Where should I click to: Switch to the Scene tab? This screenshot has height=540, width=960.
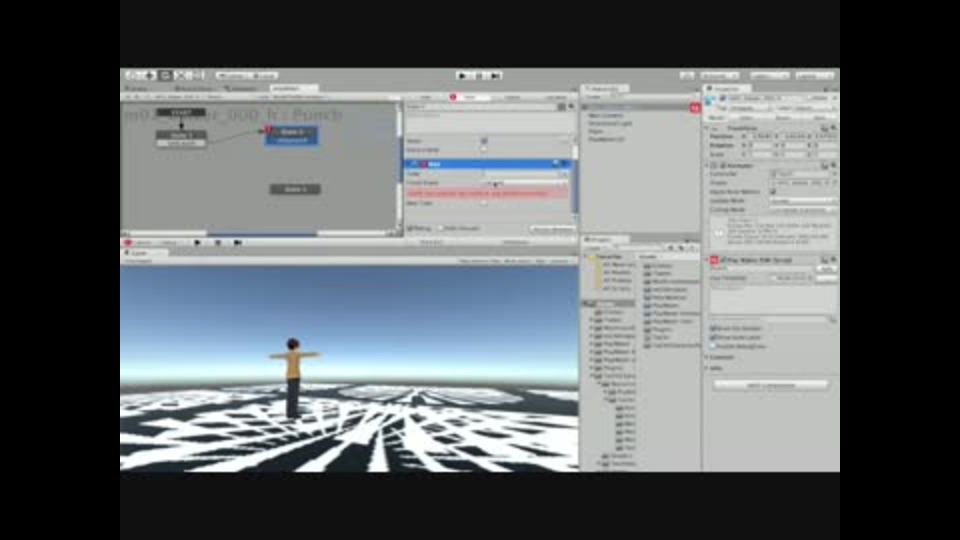coord(137,88)
